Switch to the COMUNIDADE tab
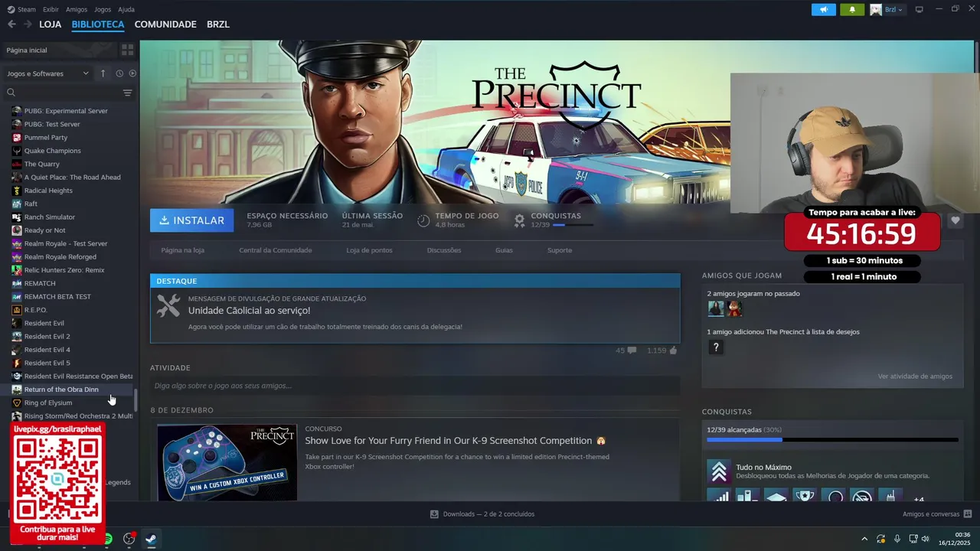Image resolution: width=980 pixels, height=551 pixels. pyautogui.click(x=165, y=24)
